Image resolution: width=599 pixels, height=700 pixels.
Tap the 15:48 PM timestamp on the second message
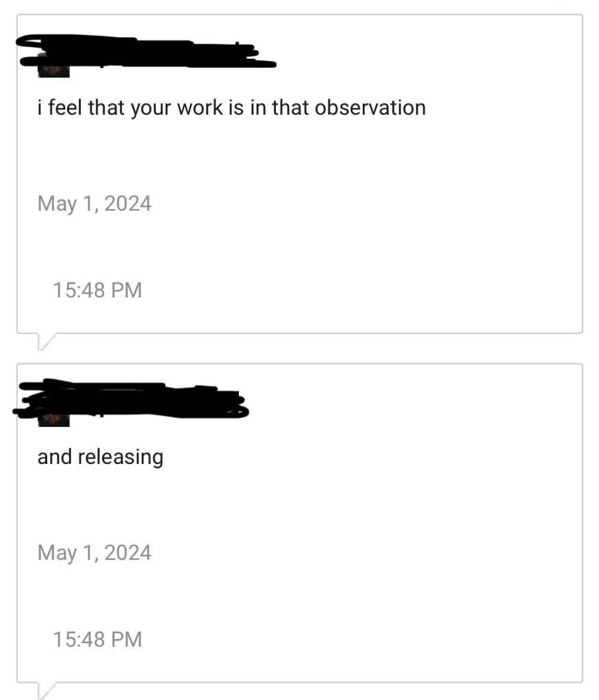pos(97,639)
